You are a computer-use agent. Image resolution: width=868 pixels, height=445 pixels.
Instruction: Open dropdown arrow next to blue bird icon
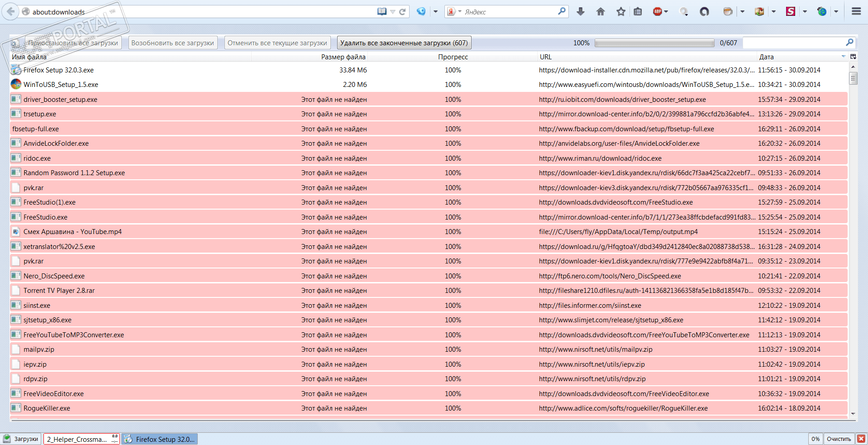coord(435,12)
